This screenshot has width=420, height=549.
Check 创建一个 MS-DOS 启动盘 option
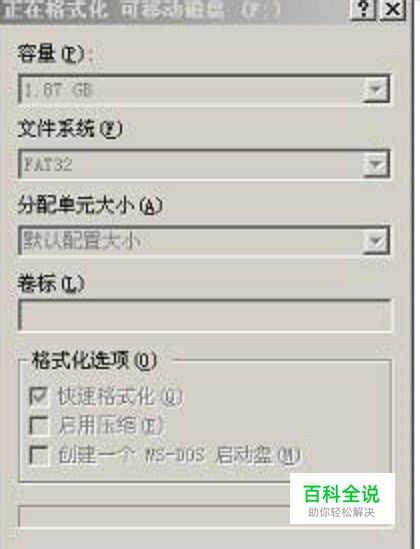39,455
